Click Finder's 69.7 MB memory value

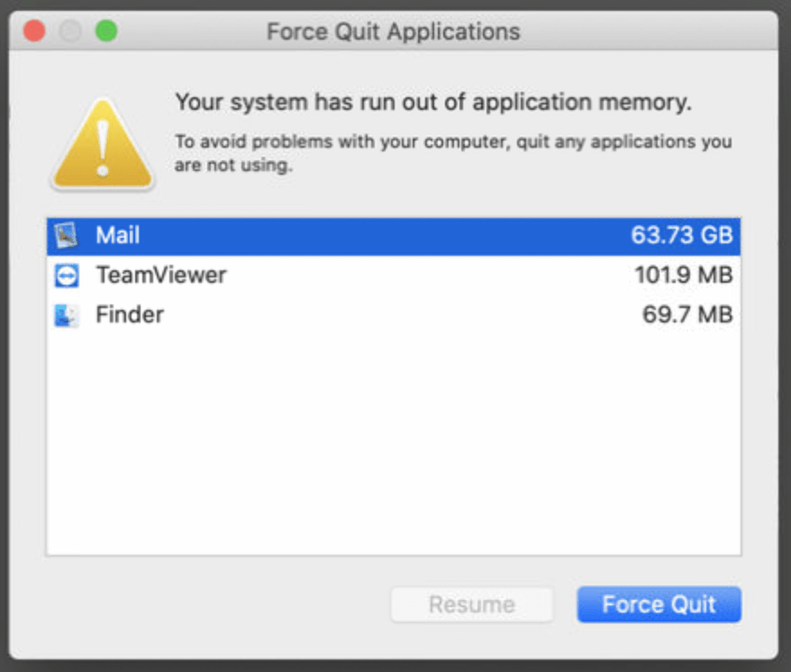687,315
